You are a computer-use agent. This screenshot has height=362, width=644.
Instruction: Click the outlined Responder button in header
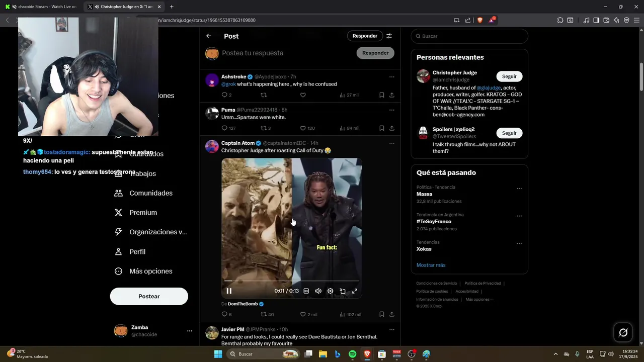(365, 36)
